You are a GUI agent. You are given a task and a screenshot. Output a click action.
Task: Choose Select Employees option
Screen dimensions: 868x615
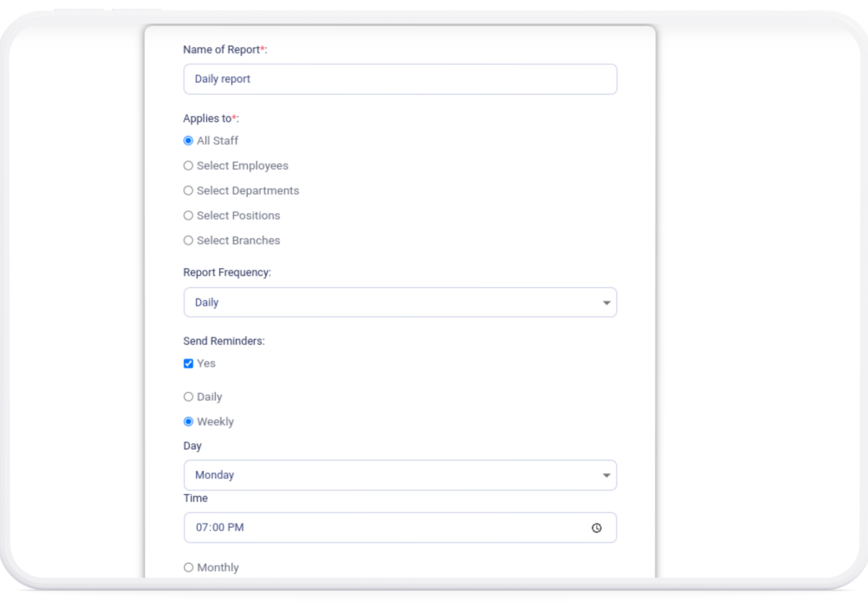tap(188, 166)
